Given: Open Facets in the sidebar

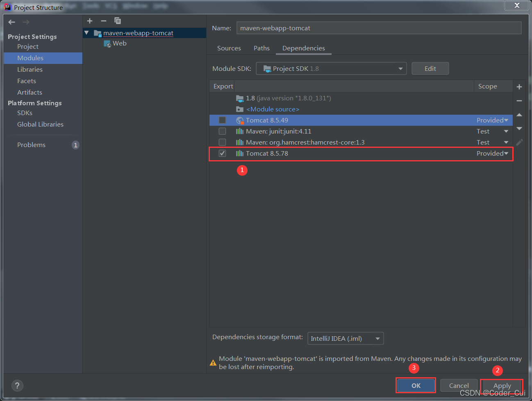Looking at the screenshot, I should 27,81.
